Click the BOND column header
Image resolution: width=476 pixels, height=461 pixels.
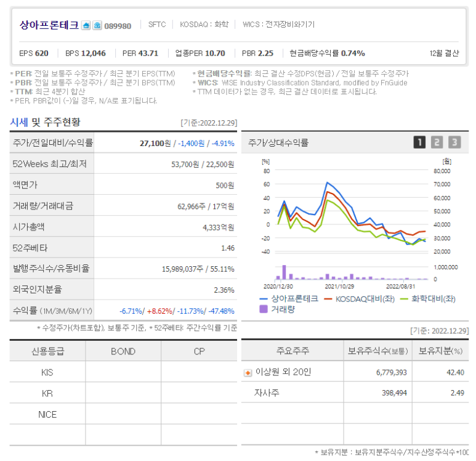coord(123,351)
